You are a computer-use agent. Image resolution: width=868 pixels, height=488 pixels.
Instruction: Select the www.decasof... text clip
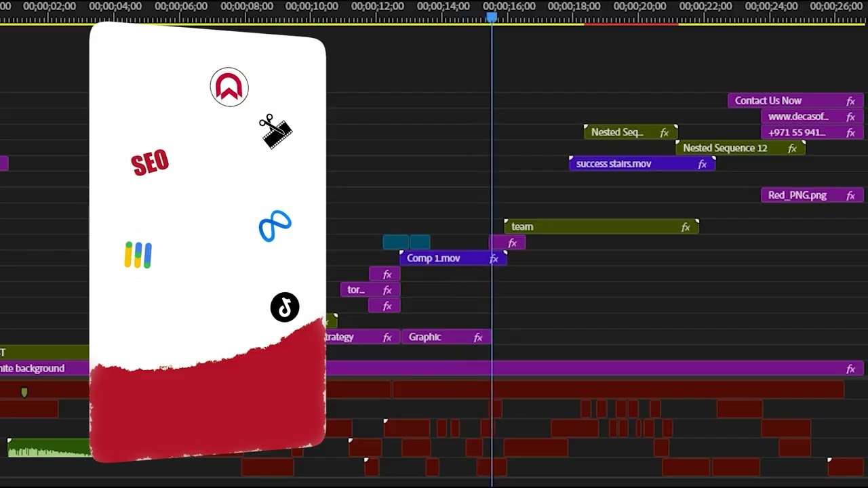click(x=812, y=117)
